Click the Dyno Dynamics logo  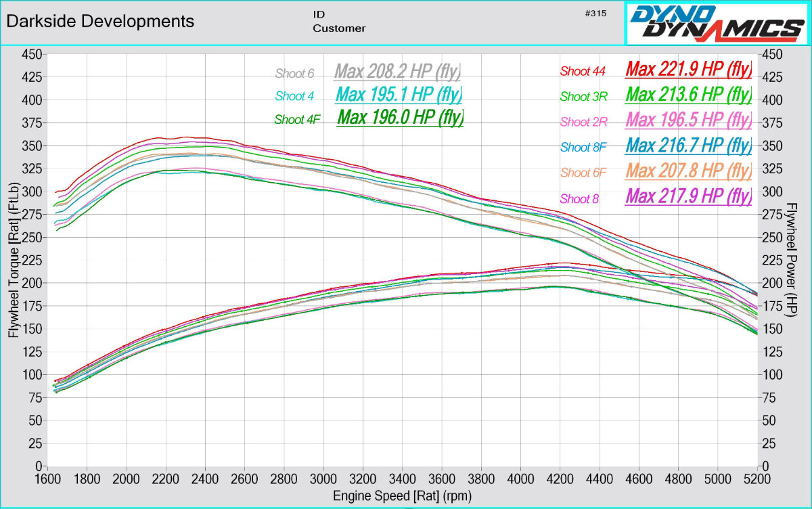click(717, 23)
